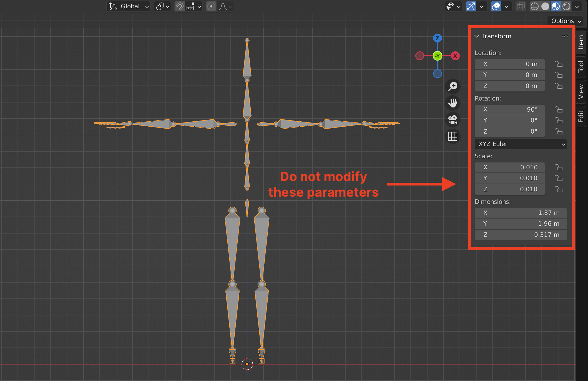Select rendered viewport shading icon
This screenshot has height=381, width=588.
566,6
